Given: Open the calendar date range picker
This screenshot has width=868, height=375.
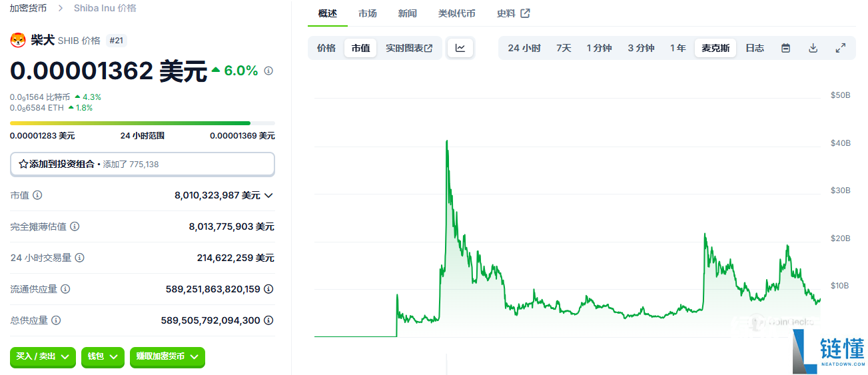Looking at the screenshot, I should 785,48.
